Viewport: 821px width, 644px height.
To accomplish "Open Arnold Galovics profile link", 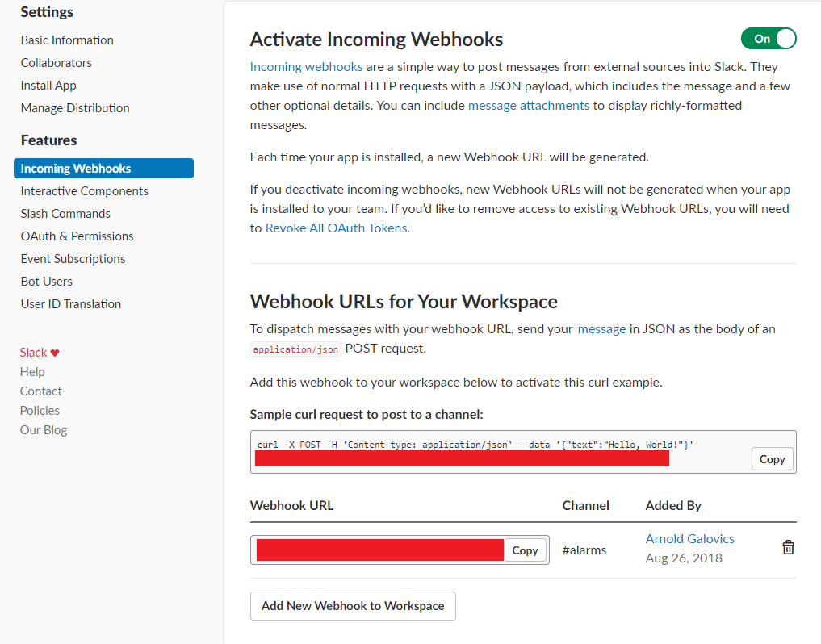I will tap(689, 539).
